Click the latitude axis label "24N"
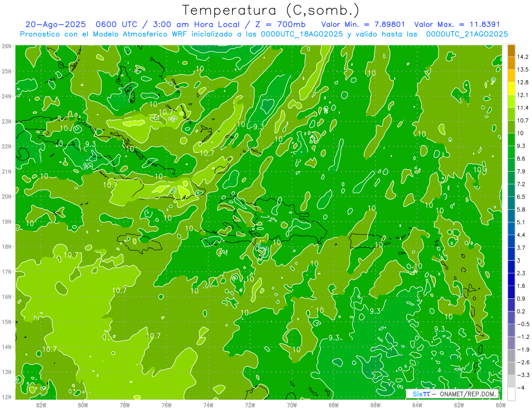The width and height of the screenshot is (532, 411). click(x=7, y=96)
